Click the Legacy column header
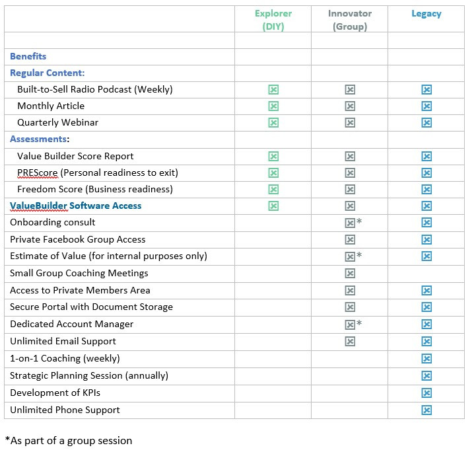The image size is (476, 458). [x=426, y=14]
